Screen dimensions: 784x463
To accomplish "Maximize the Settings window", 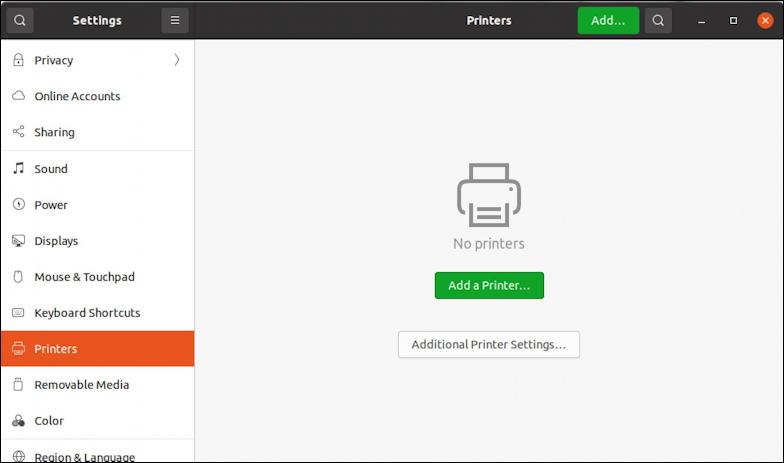I will (733, 20).
